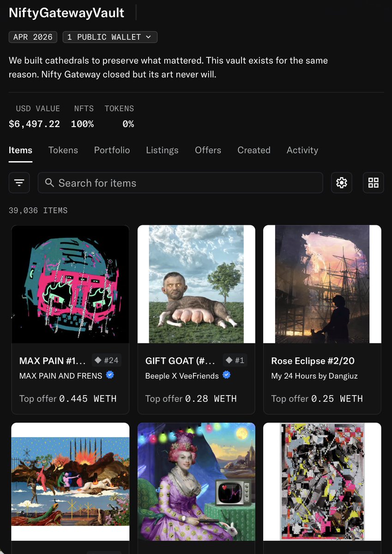Click the #1 rarity rank badge
392x554 pixels.
235,360
